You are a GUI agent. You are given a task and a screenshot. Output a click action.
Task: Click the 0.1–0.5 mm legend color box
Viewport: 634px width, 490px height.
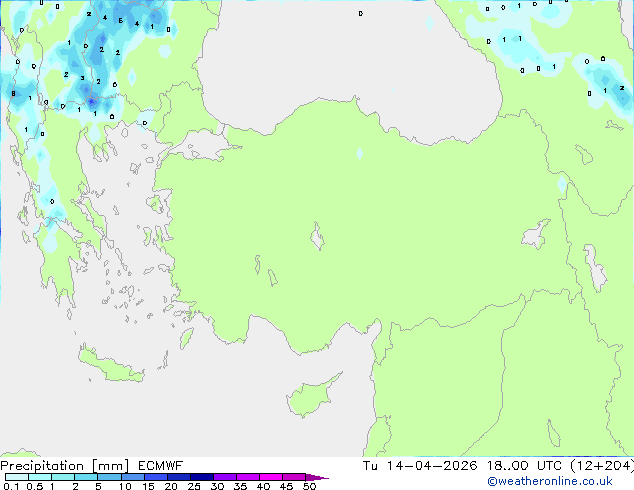(17, 477)
